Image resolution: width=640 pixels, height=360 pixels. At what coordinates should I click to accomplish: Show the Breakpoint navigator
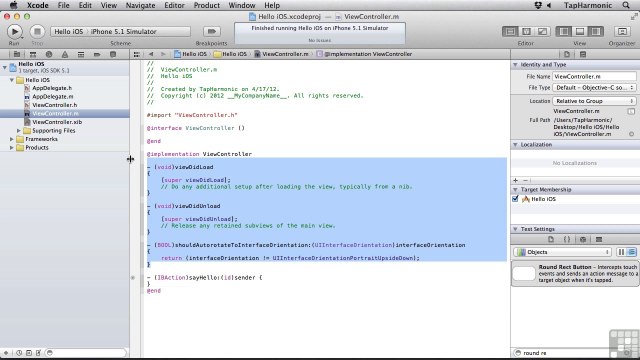tap(97, 54)
